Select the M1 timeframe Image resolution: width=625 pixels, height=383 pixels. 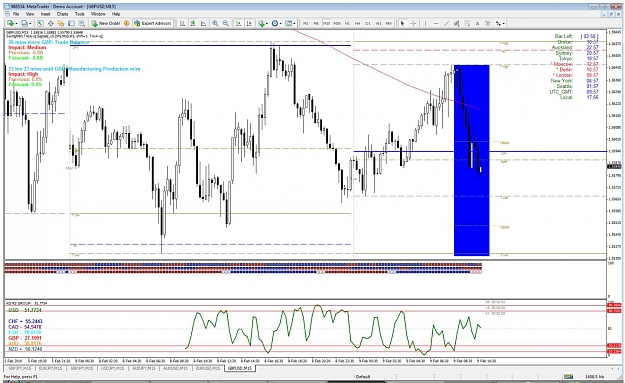(x=306, y=23)
